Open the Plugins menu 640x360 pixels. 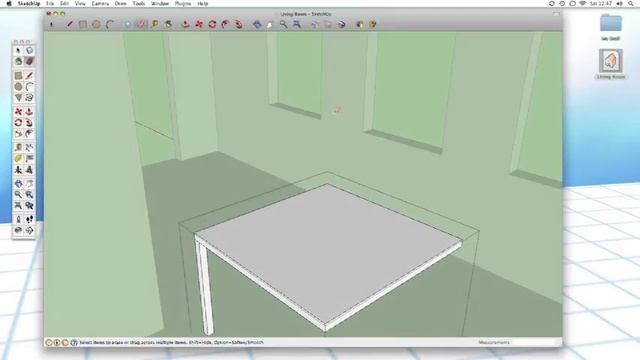coord(183,4)
